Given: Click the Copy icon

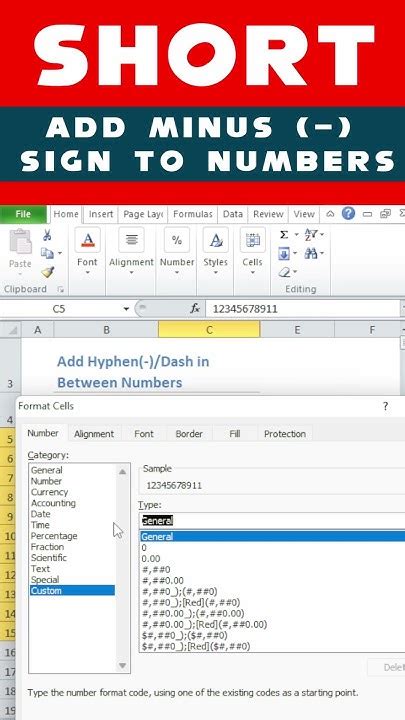Looking at the screenshot, I should coord(47,253).
